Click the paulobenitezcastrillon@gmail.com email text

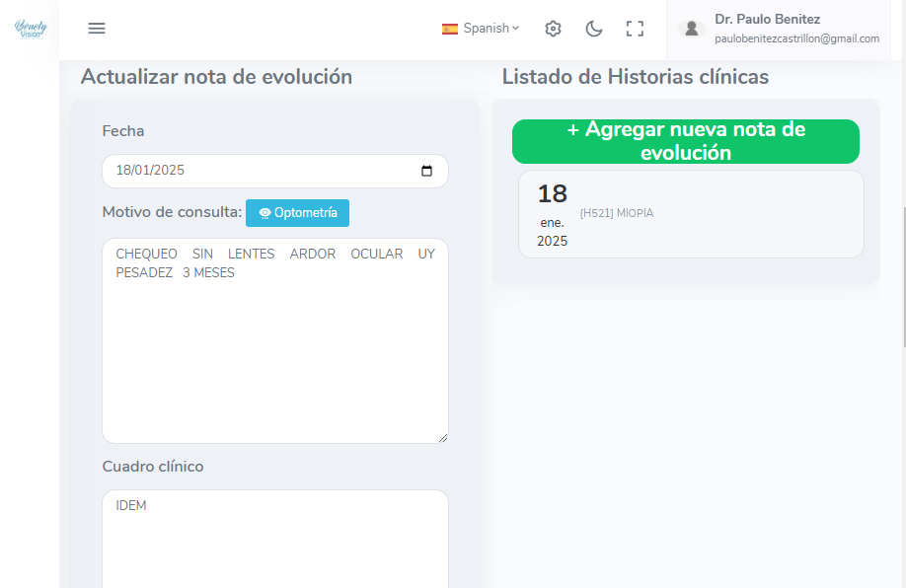click(796, 39)
